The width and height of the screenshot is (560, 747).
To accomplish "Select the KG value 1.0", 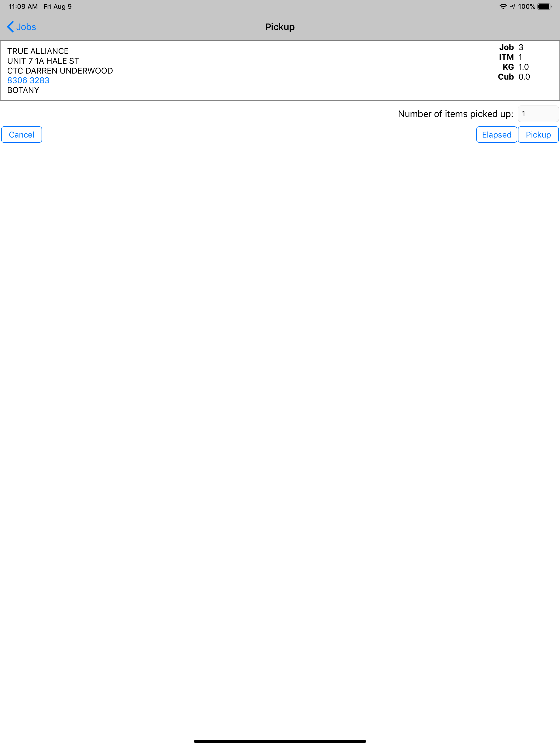I will (524, 67).
